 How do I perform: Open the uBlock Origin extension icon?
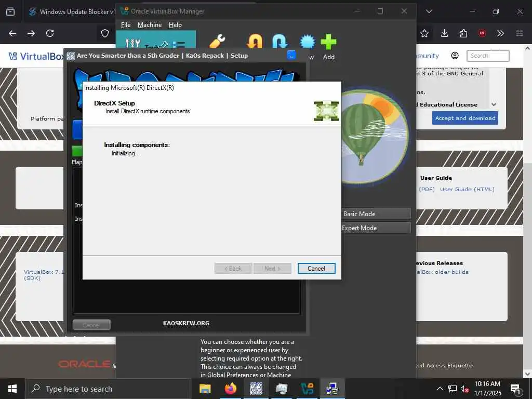click(482, 33)
